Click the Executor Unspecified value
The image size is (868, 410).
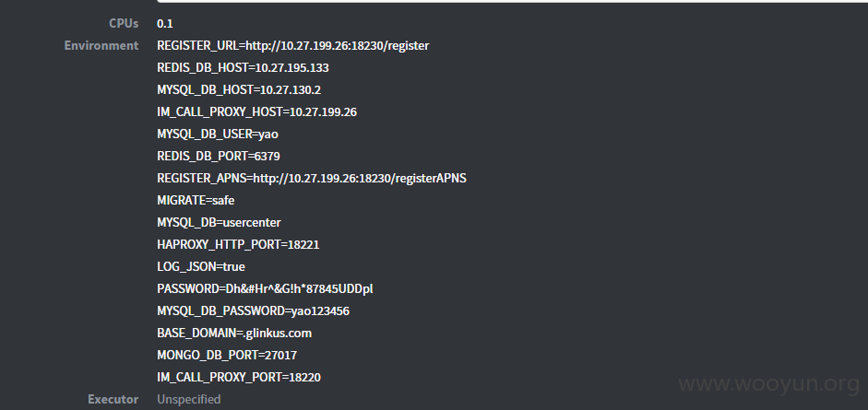189,399
